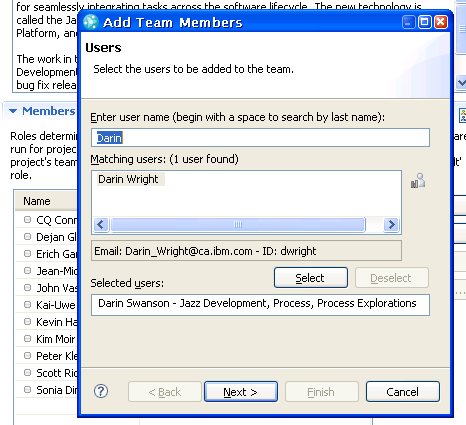Click the user name search field
466x425 pixels.
pyautogui.click(x=260, y=138)
